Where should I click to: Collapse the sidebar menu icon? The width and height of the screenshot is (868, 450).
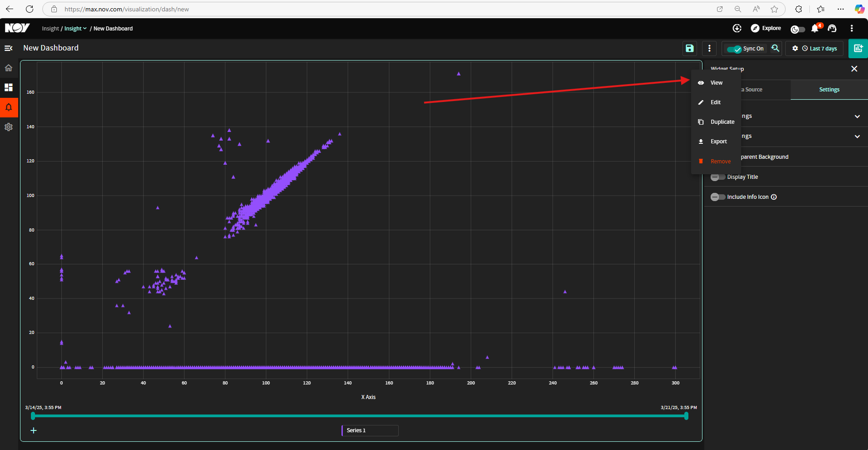tap(8, 48)
